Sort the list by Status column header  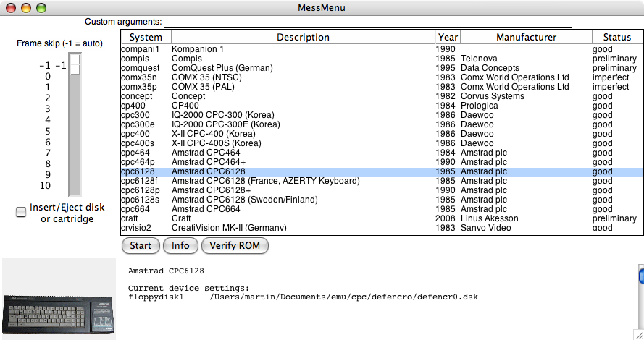(x=617, y=38)
